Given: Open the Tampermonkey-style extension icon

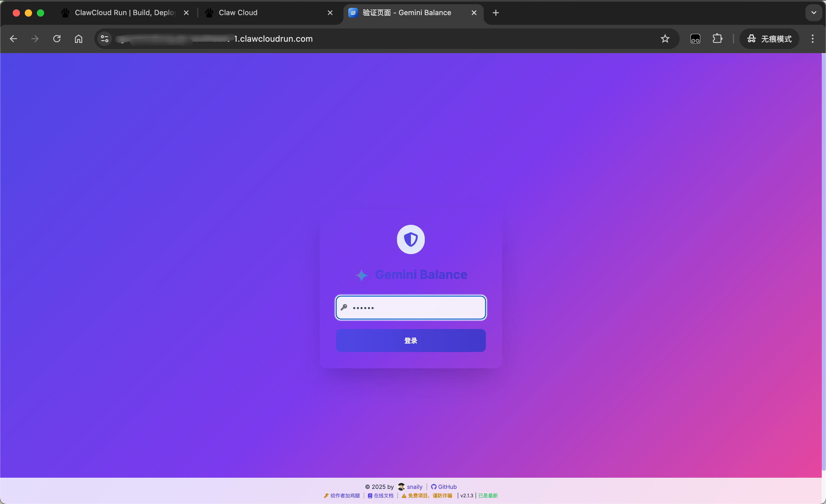Looking at the screenshot, I should (695, 39).
